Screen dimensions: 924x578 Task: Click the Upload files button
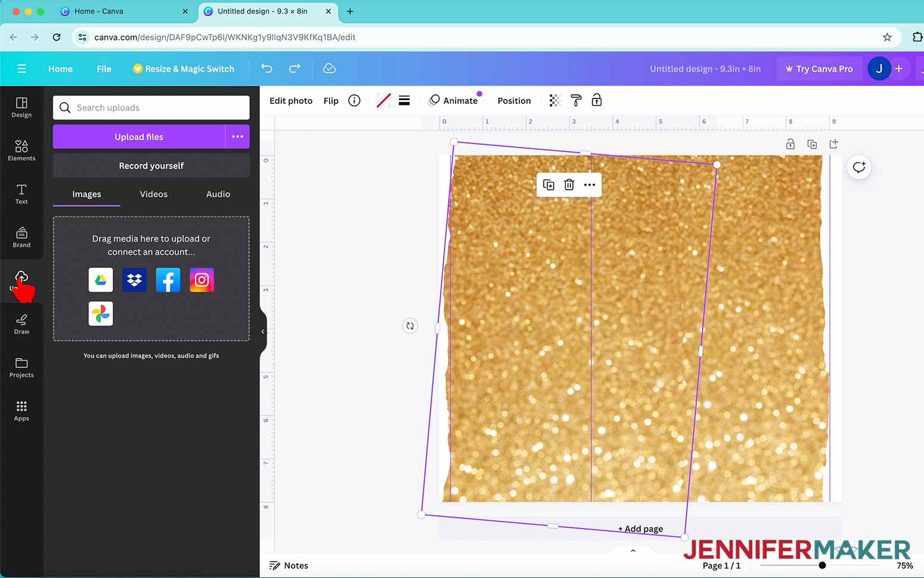pos(139,137)
